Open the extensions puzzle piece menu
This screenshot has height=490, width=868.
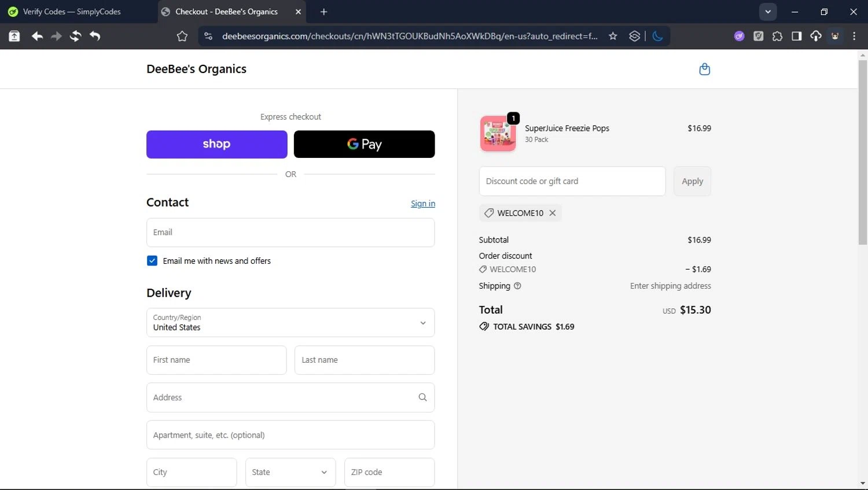pyautogui.click(x=777, y=36)
